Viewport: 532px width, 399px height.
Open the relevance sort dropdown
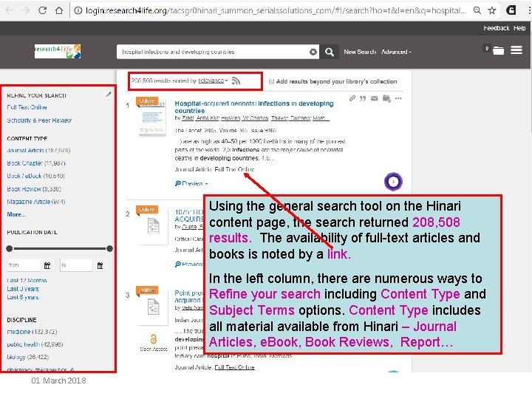tap(213, 81)
